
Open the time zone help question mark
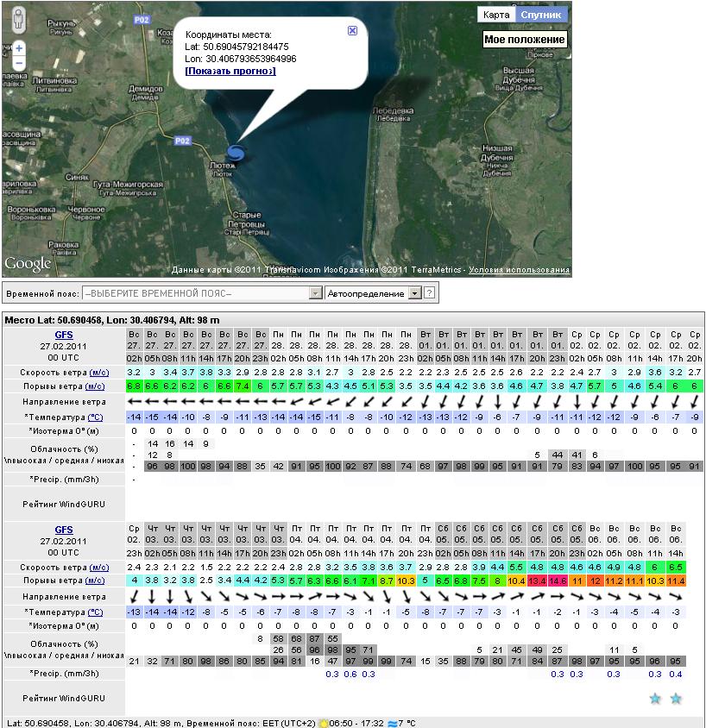(x=429, y=293)
